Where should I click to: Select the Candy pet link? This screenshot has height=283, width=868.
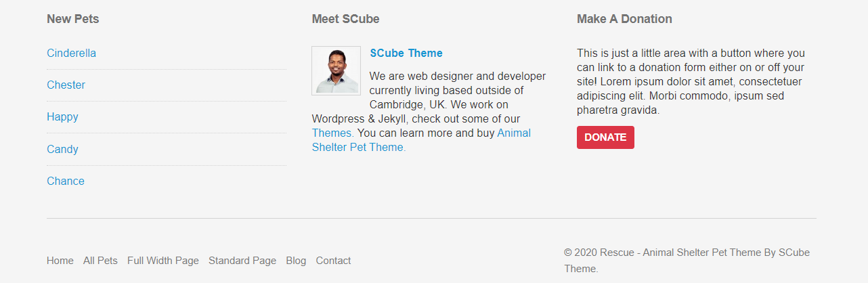[x=62, y=149]
